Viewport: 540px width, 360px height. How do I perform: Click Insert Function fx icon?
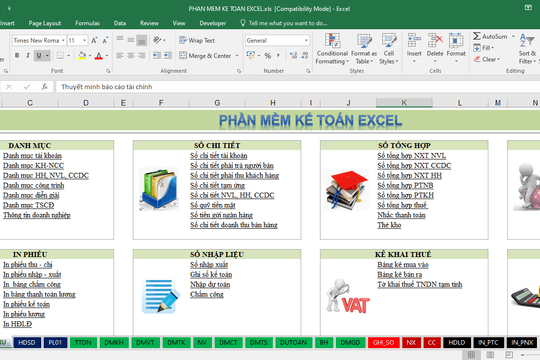click(x=45, y=87)
